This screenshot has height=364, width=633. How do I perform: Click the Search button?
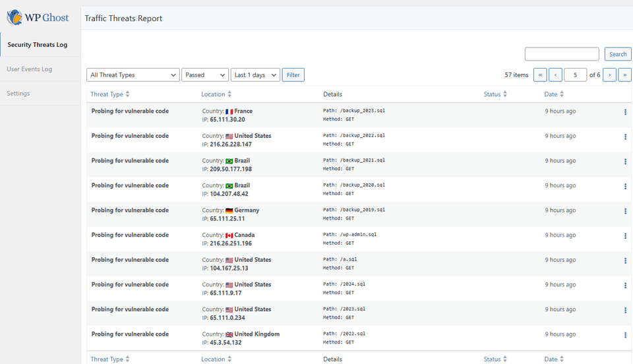coord(618,54)
